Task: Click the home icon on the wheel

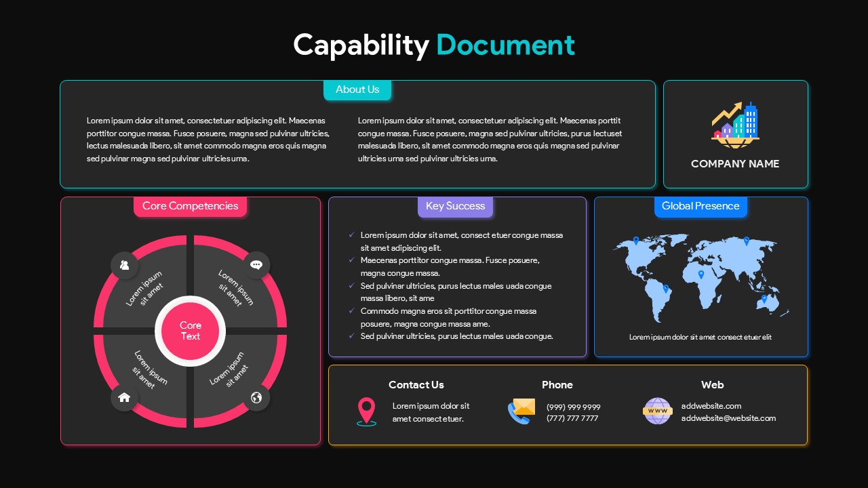Action: 124,398
